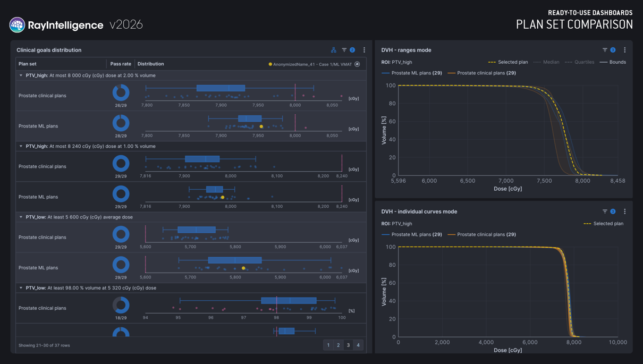Go to page 4 of the table
643x364 pixels.
358,345
